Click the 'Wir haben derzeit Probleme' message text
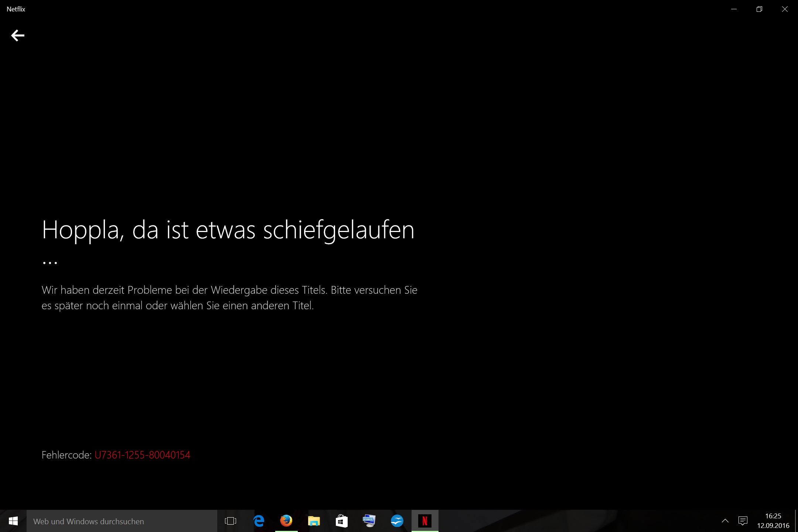 pyautogui.click(x=229, y=298)
